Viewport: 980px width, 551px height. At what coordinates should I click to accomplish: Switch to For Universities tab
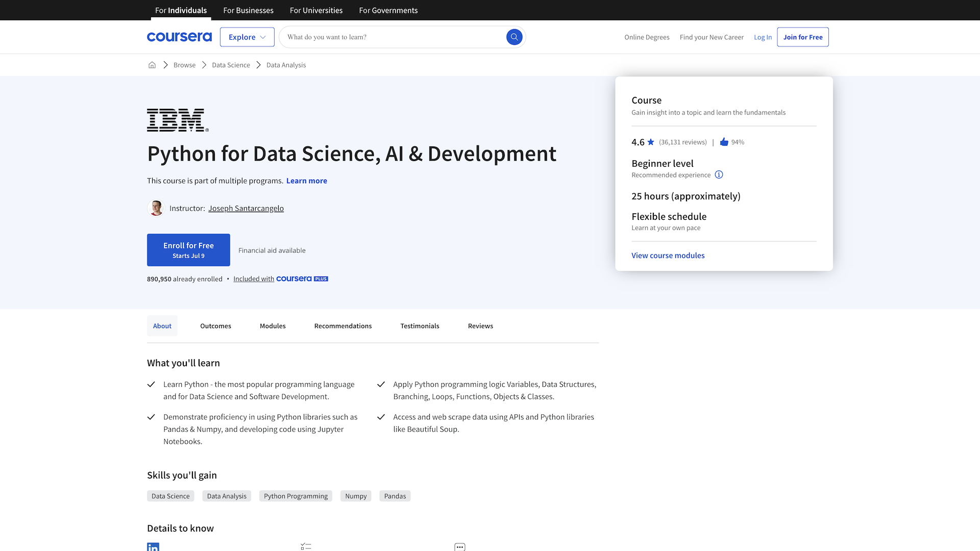(x=316, y=10)
